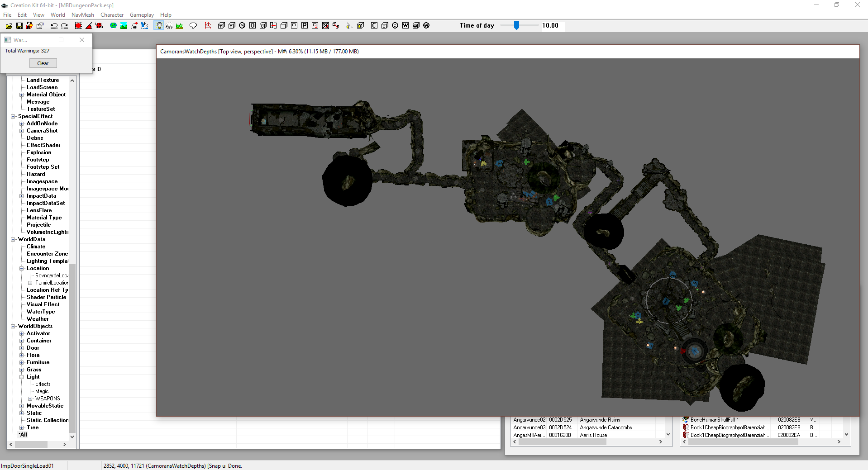The height and width of the screenshot is (470, 868).
Task: Click the yellow light cone toolbar icon
Action: [x=349, y=26]
